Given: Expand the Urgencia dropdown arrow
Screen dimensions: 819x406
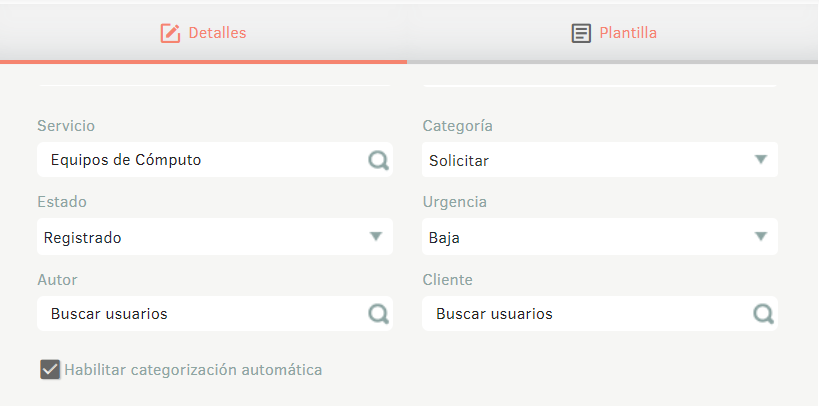Looking at the screenshot, I should coord(760,237).
